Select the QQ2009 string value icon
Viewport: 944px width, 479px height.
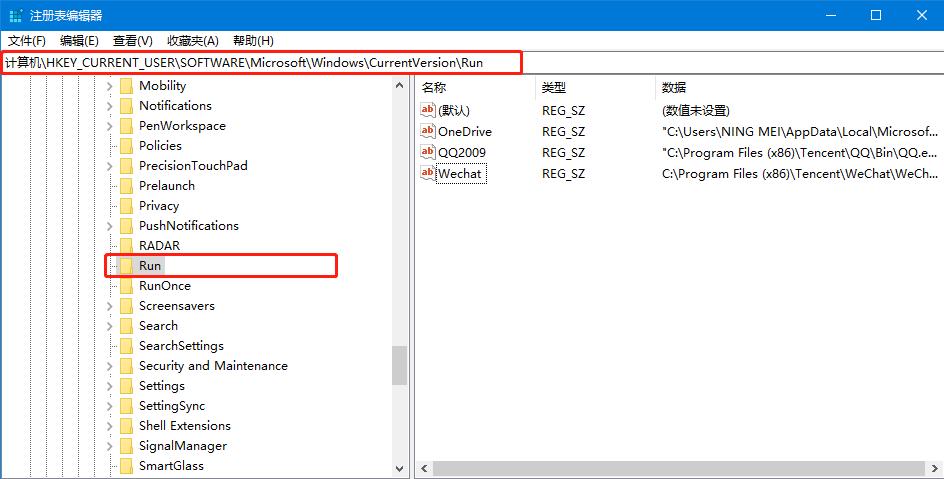click(428, 152)
